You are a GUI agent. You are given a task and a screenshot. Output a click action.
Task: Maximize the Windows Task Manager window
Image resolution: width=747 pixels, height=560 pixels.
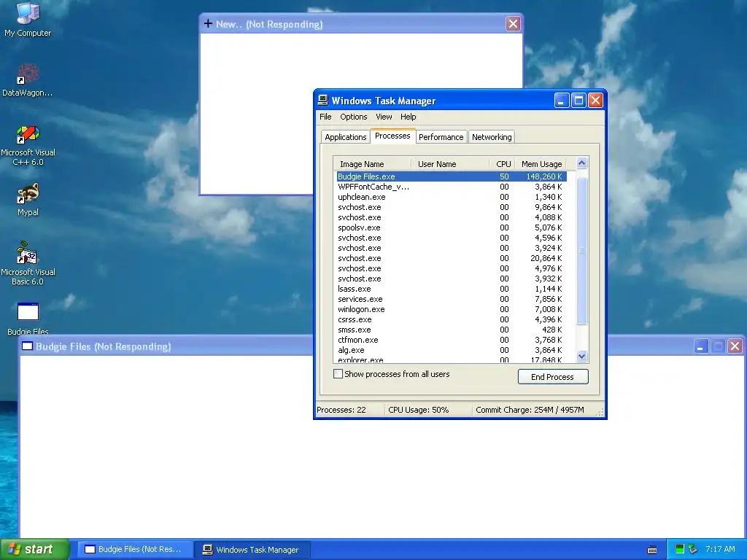pos(578,100)
